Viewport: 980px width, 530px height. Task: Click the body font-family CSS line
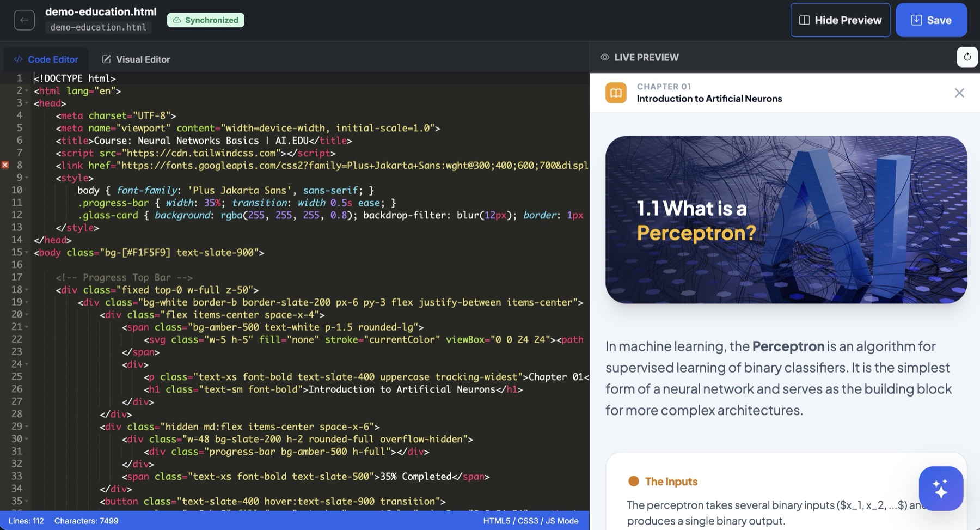(x=226, y=191)
